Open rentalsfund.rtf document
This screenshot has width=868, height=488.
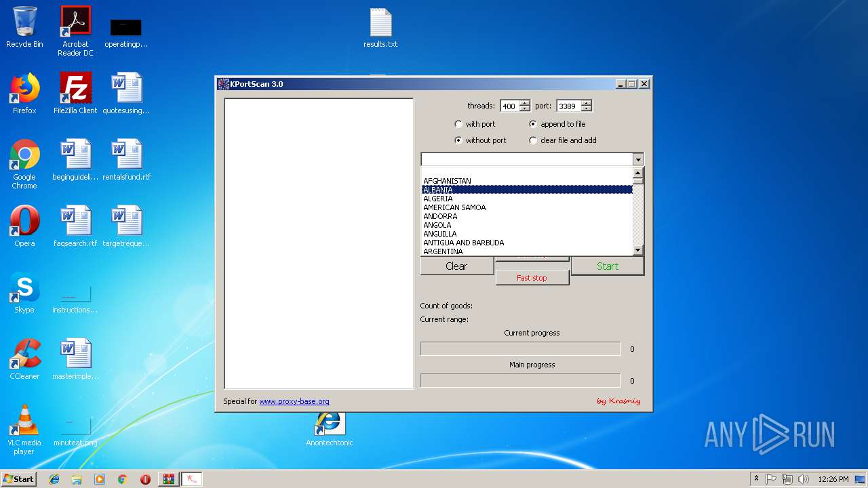point(126,160)
